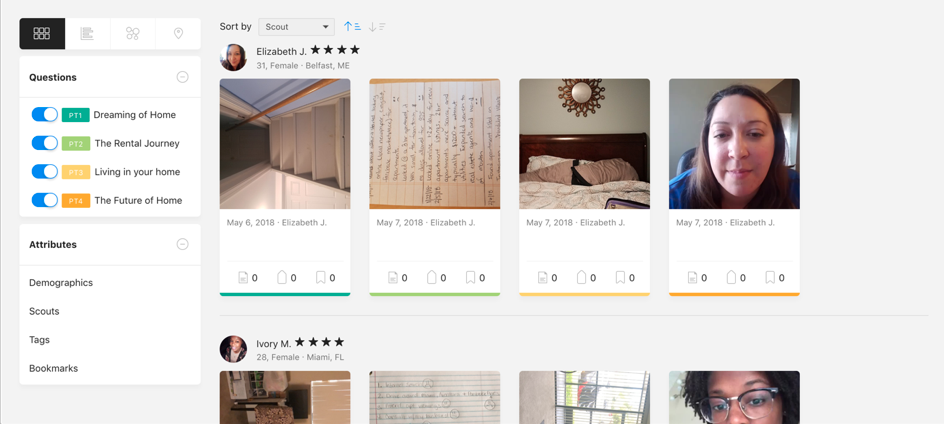Switch to bar chart view icon

[x=87, y=34]
